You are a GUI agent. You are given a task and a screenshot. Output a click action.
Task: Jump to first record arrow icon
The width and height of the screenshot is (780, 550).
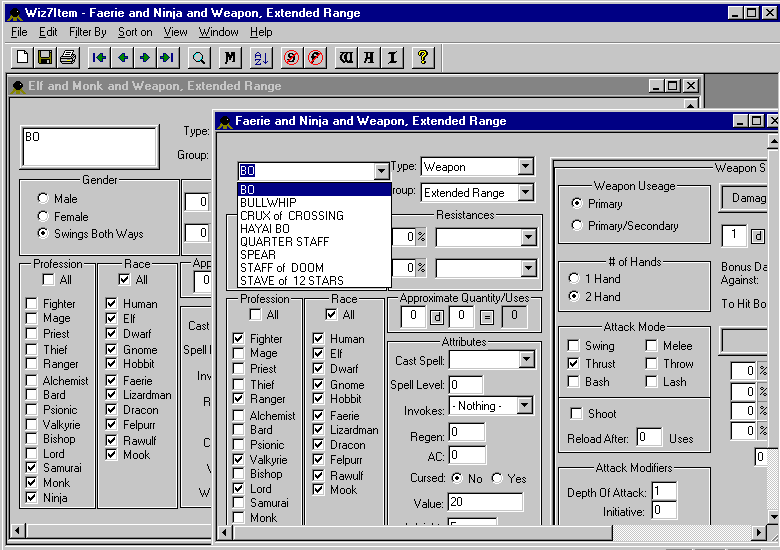[99, 58]
